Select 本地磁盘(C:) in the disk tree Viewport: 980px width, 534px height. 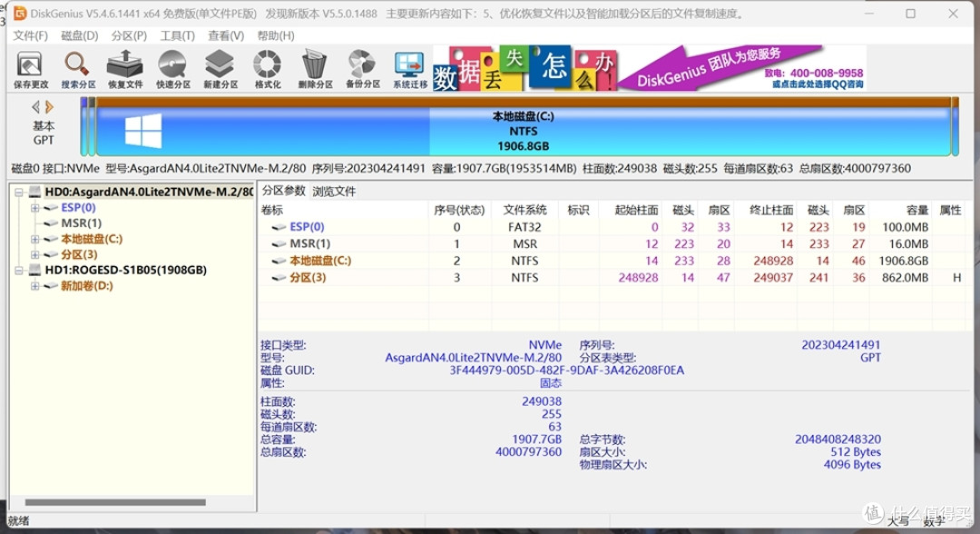92,239
